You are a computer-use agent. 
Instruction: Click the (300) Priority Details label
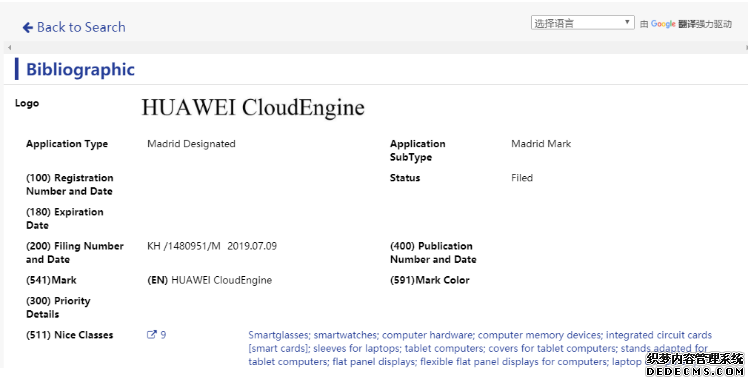tap(58, 308)
